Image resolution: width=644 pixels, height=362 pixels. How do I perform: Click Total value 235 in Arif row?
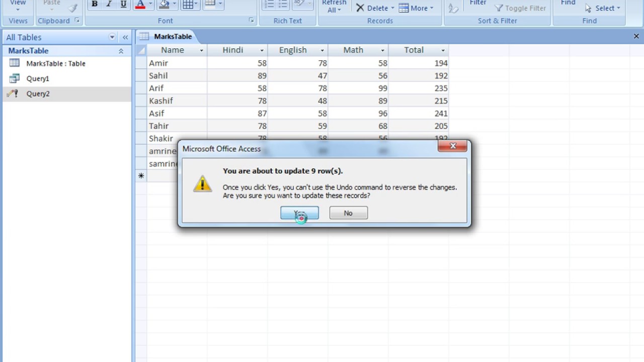[419, 88]
